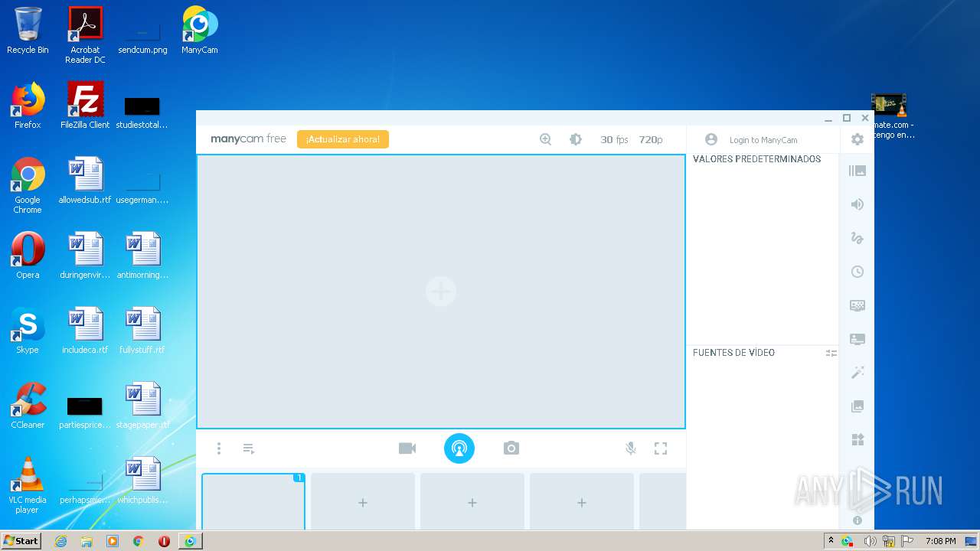Select Firefox desktop icon
This screenshot has width=980, height=551.
pyautogui.click(x=28, y=106)
